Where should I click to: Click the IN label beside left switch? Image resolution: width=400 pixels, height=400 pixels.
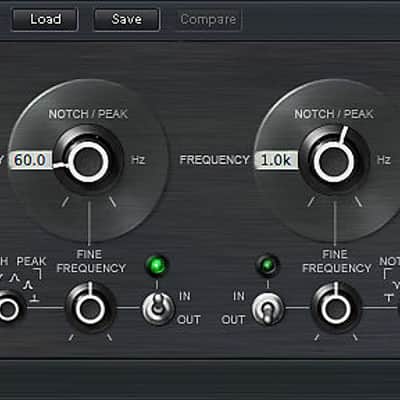click(x=185, y=296)
